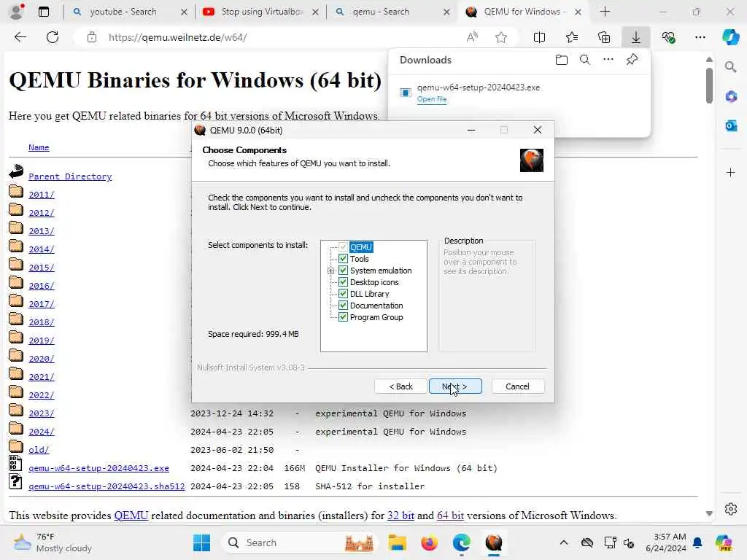Reload the page with refresh icon

pyautogui.click(x=53, y=37)
